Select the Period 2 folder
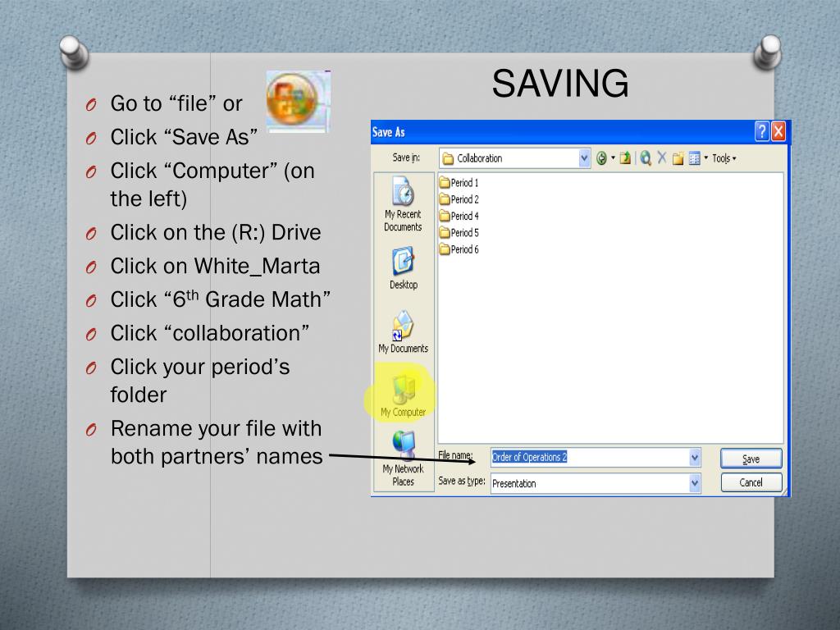Viewport: 840px width, 630px height. click(x=459, y=199)
